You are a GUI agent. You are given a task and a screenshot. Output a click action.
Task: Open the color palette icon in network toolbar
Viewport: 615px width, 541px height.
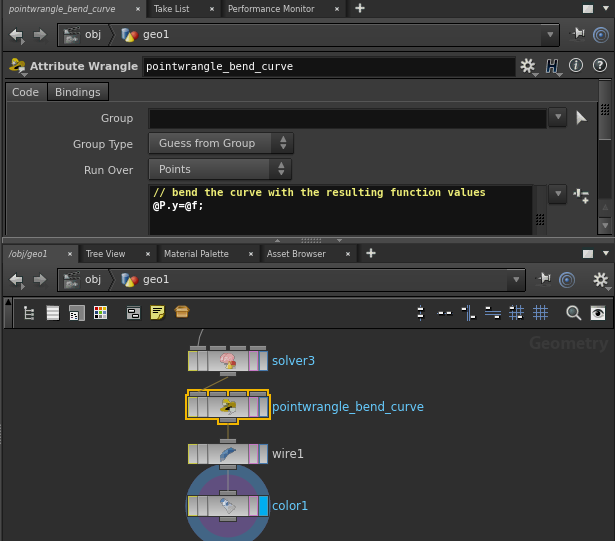click(100, 313)
